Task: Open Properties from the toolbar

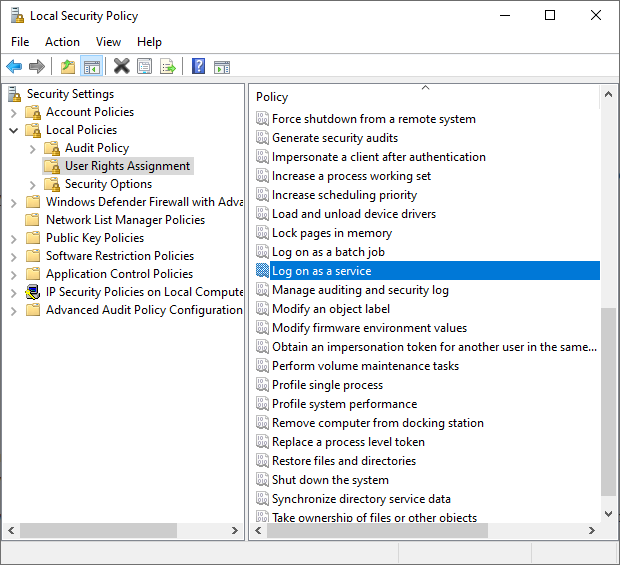Action: [x=145, y=67]
